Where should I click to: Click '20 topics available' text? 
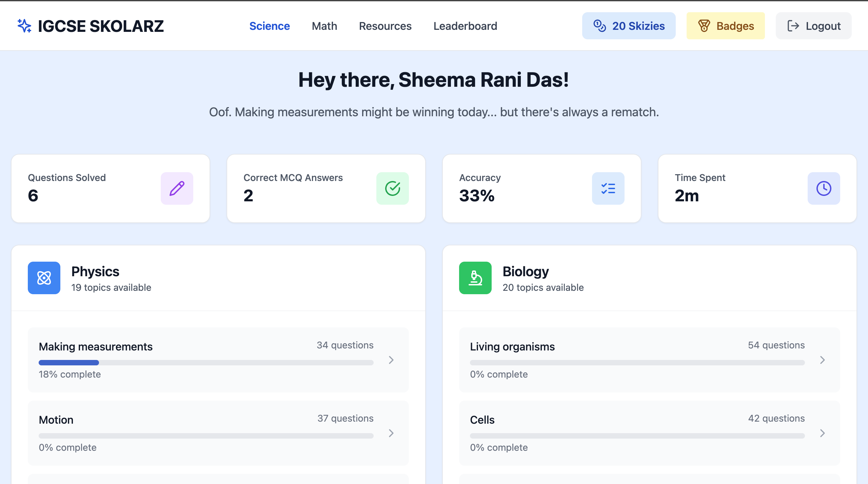[543, 287]
